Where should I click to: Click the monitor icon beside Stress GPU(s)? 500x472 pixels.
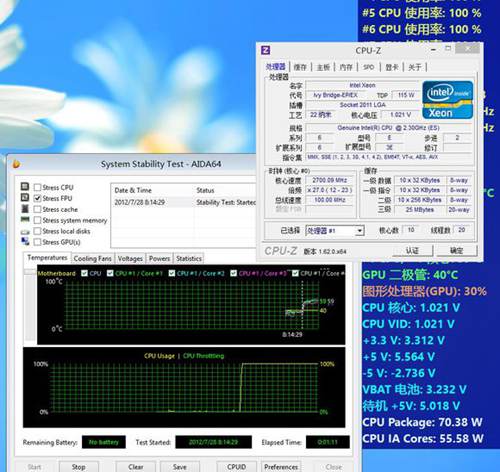(25, 241)
